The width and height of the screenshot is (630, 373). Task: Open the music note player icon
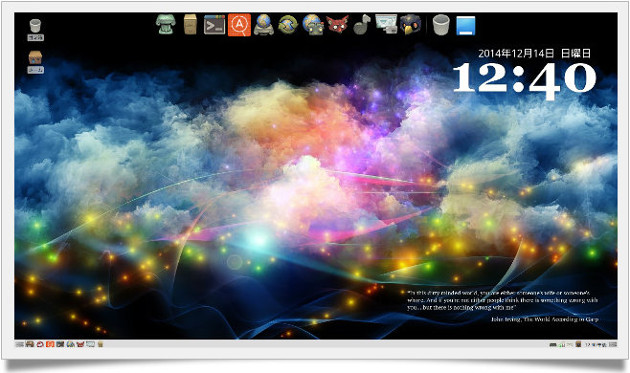click(x=362, y=25)
